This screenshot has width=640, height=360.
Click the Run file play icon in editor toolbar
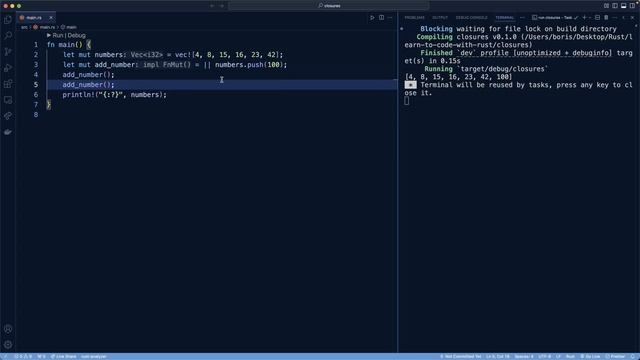[372, 18]
